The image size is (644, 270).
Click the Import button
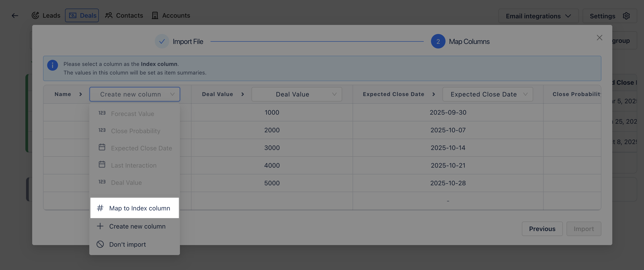[583, 229]
